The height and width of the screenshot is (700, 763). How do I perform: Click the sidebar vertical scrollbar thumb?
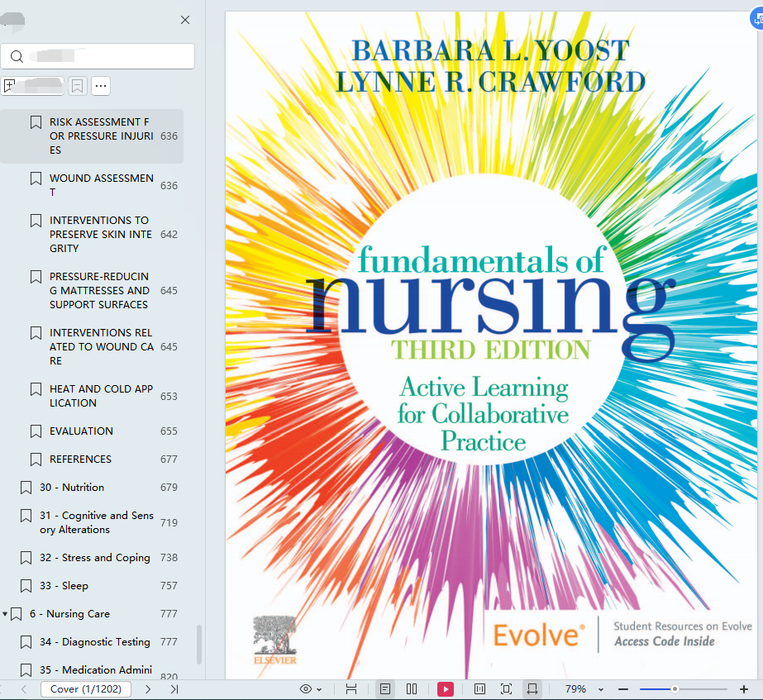tap(198, 645)
